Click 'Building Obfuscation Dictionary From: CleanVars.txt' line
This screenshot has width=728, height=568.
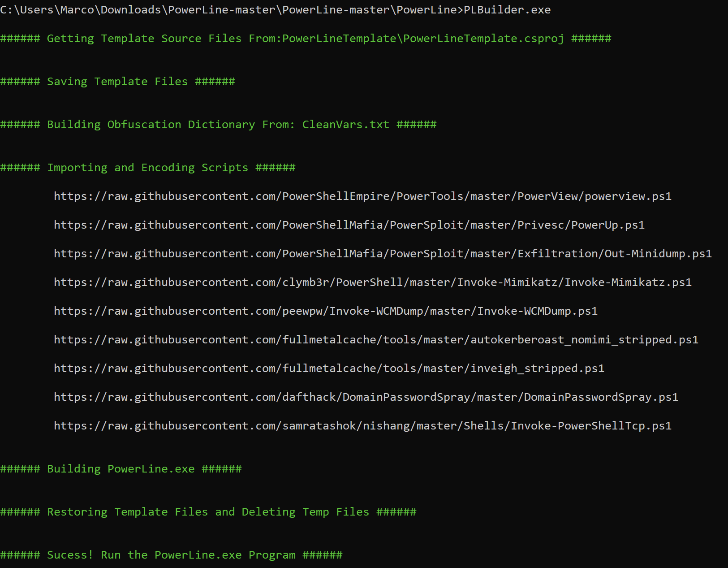218,125
